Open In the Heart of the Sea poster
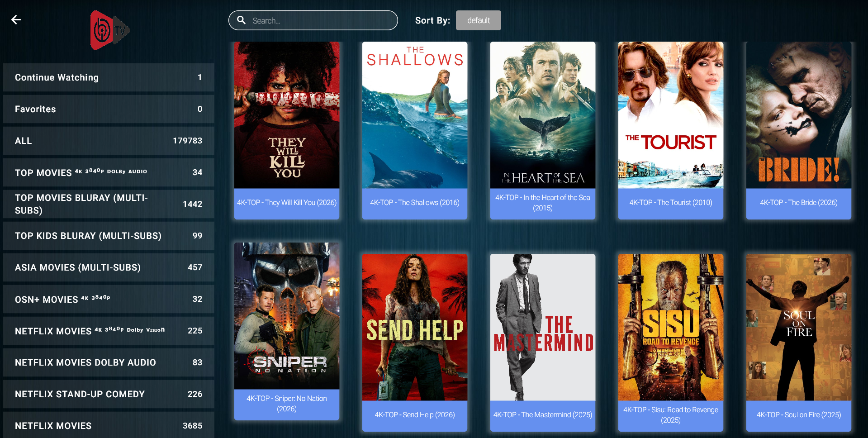 pos(543,115)
